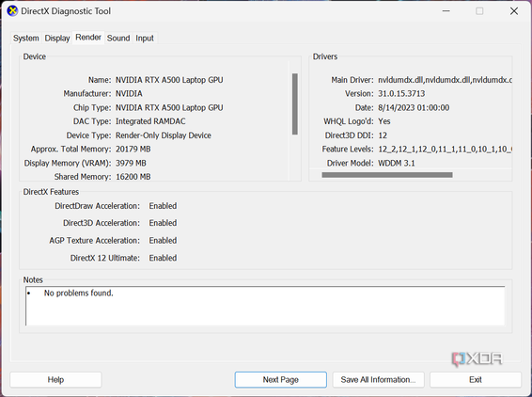Image resolution: width=532 pixels, height=397 pixels.
Task: Click the Drivers panel horizontal scrollbar thumb
Action: click(x=387, y=175)
